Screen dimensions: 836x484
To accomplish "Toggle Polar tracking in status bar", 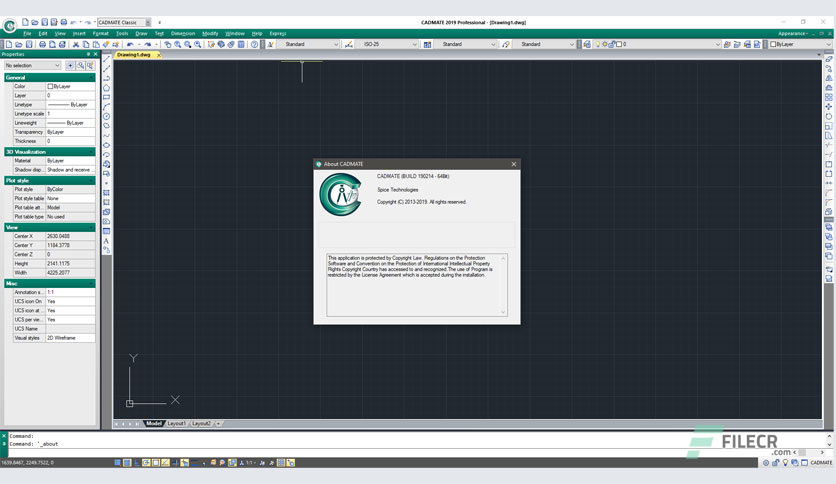I will pyautogui.click(x=146, y=463).
